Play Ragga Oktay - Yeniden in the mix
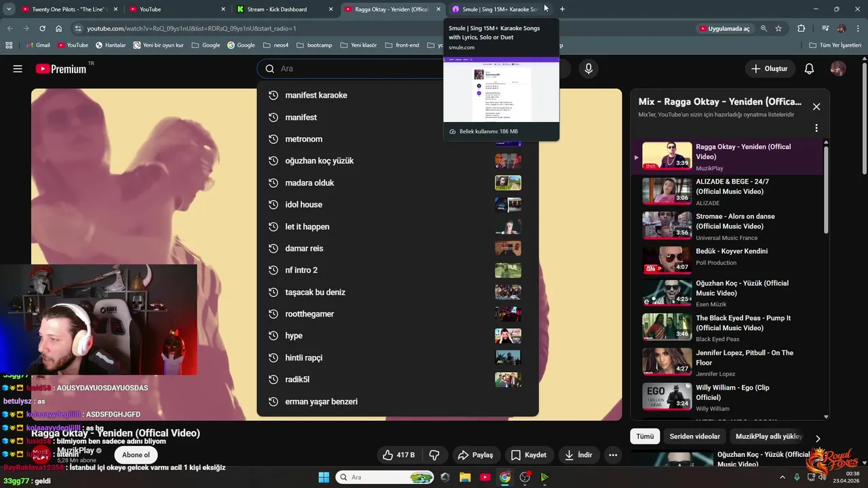 coord(726,157)
